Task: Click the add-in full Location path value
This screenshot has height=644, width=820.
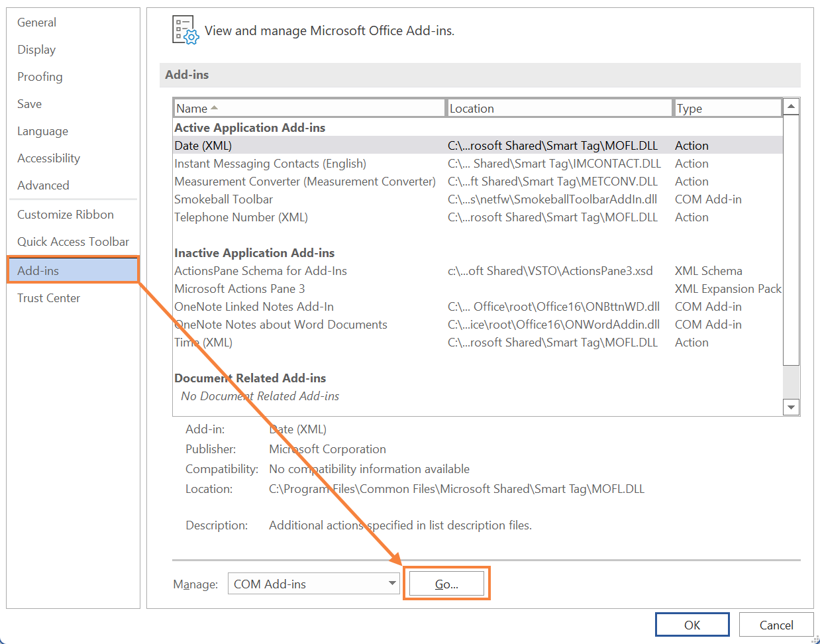Action: coord(456,489)
